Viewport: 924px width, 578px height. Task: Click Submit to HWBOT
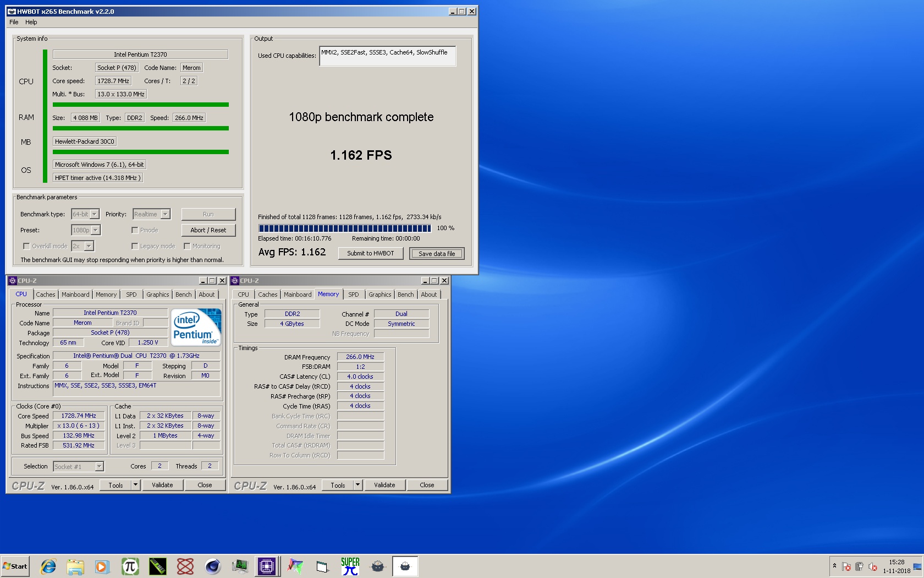pyautogui.click(x=371, y=253)
